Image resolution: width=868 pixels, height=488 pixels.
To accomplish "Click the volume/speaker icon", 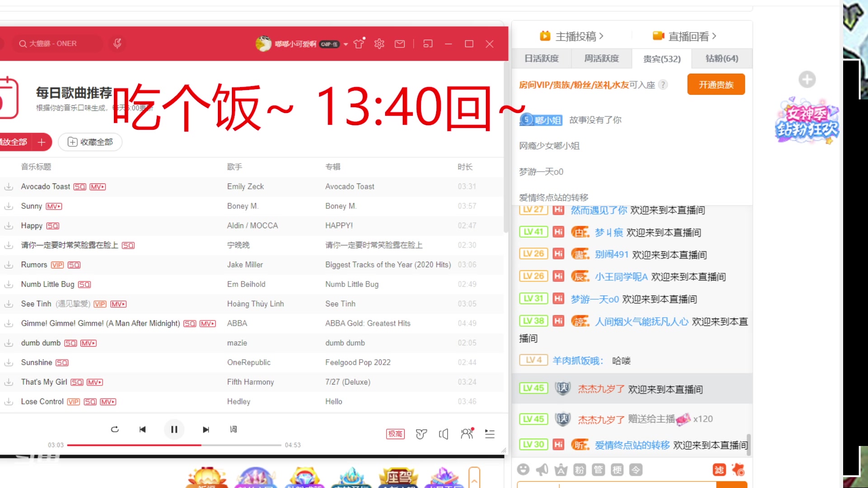I will (x=443, y=434).
